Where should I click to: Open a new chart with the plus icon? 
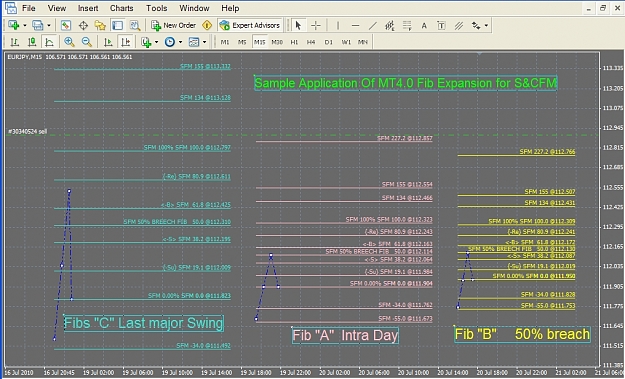tap(14, 26)
